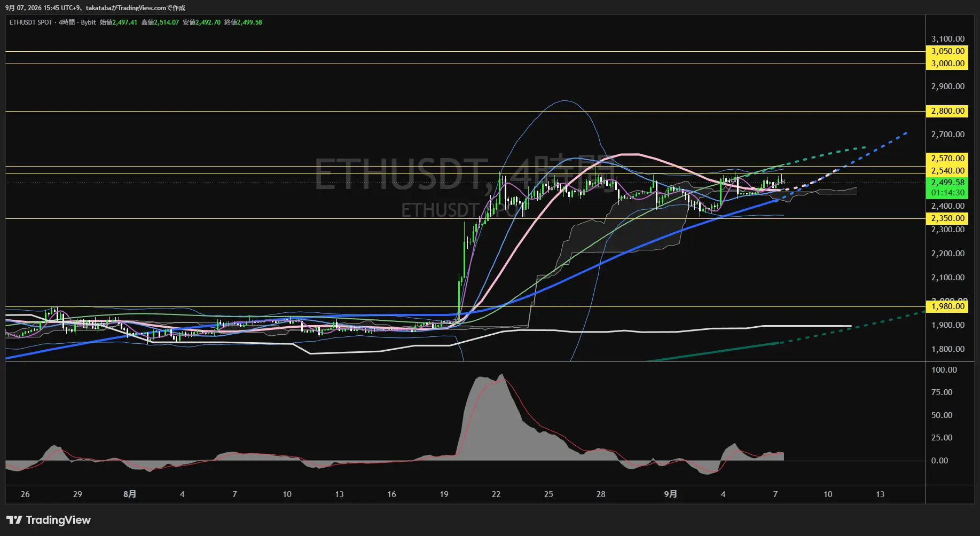
Task: Click the 9月 date axis label
Action: [x=670, y=494]
